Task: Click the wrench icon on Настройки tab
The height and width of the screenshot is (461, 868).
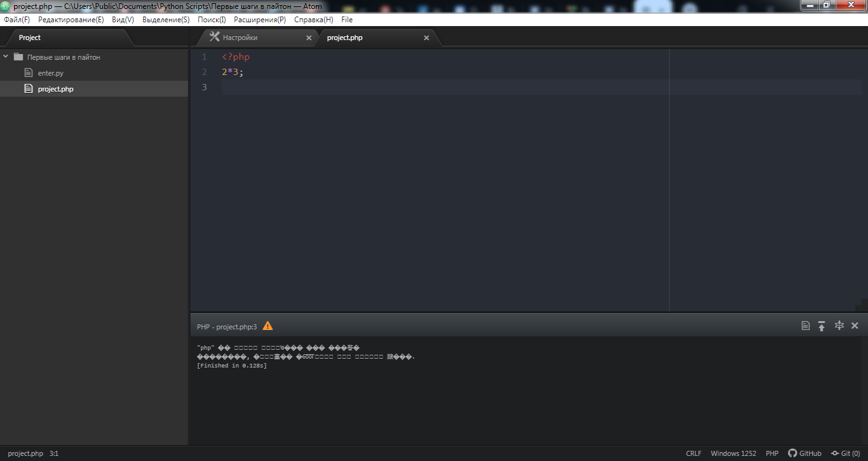Action: (x=214, y=37)
